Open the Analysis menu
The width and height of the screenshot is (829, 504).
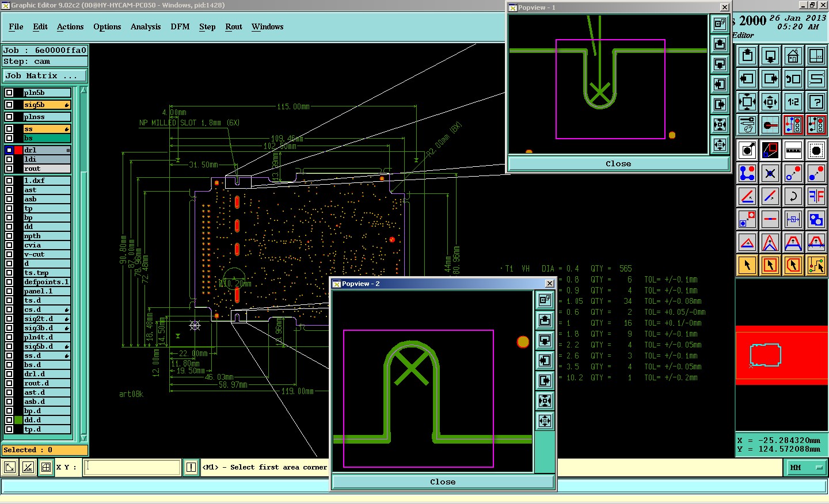point(146,26)
